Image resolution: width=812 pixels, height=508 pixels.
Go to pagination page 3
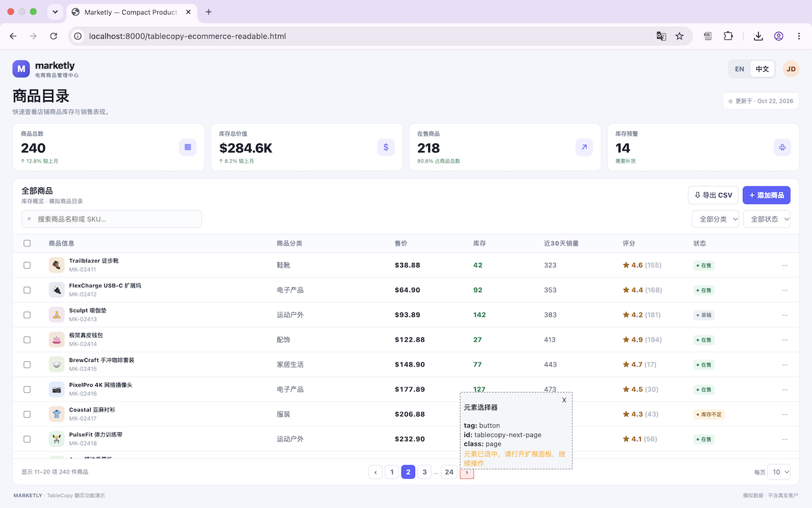pos(425,472)
